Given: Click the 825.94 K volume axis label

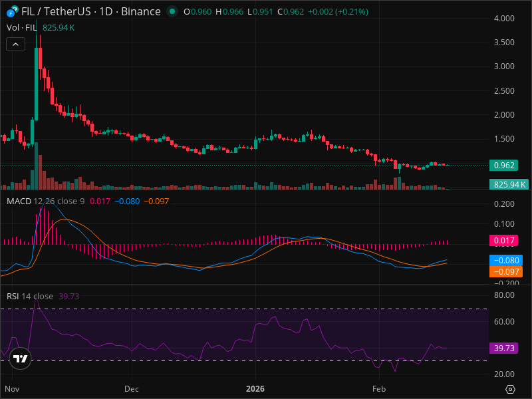Looking at the screenshot, I should pos(509,185).
